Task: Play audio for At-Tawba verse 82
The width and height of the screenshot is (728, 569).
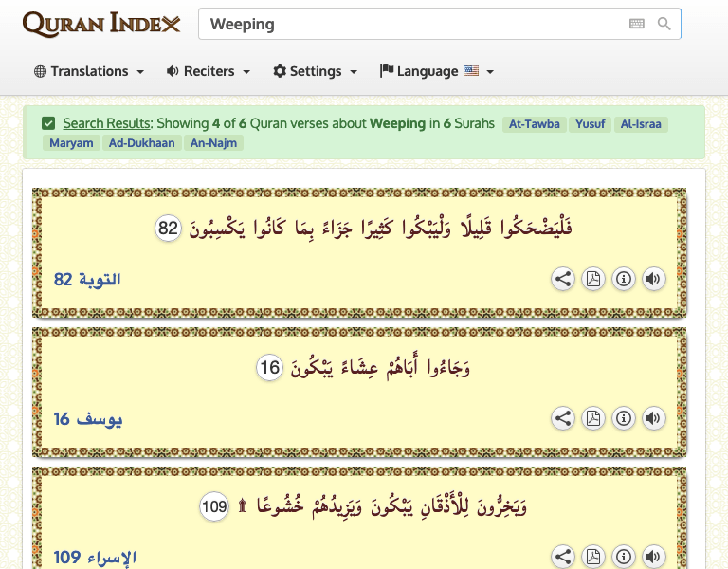Action: (x=653, y=279)
